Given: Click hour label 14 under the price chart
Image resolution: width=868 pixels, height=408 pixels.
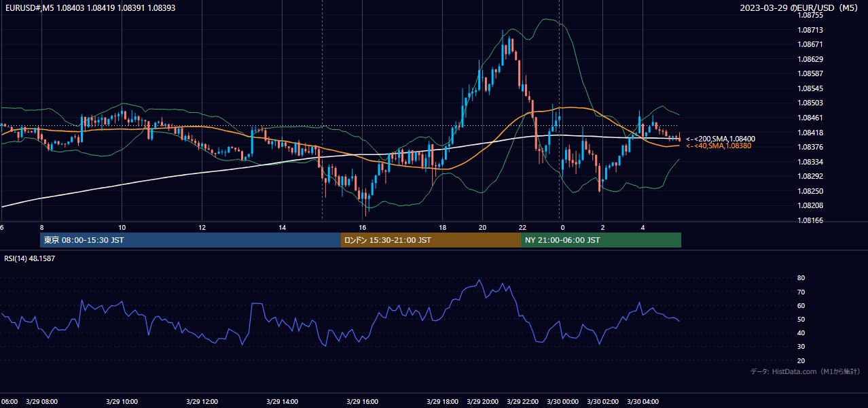Looking at the screenshot, I should click(x=282, y=227).
